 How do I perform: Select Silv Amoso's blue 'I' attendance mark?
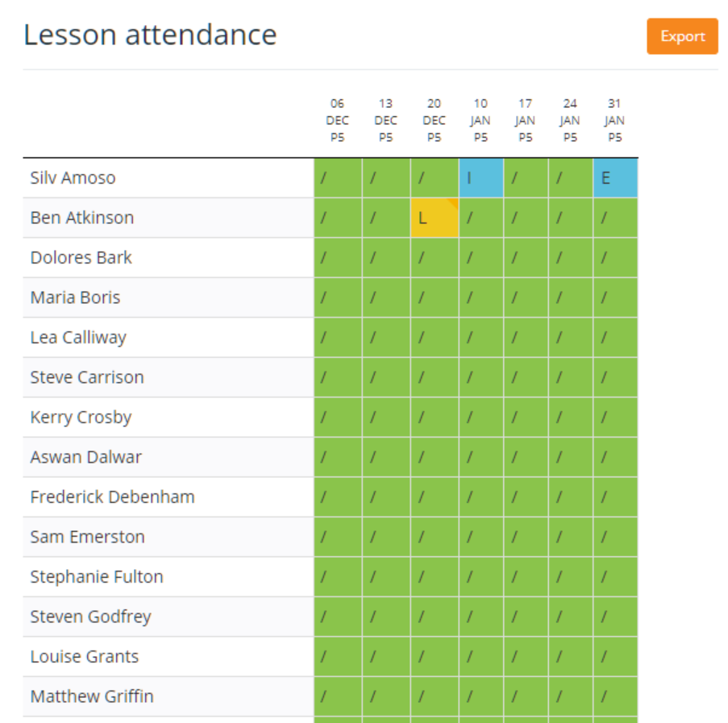point(481,177)
